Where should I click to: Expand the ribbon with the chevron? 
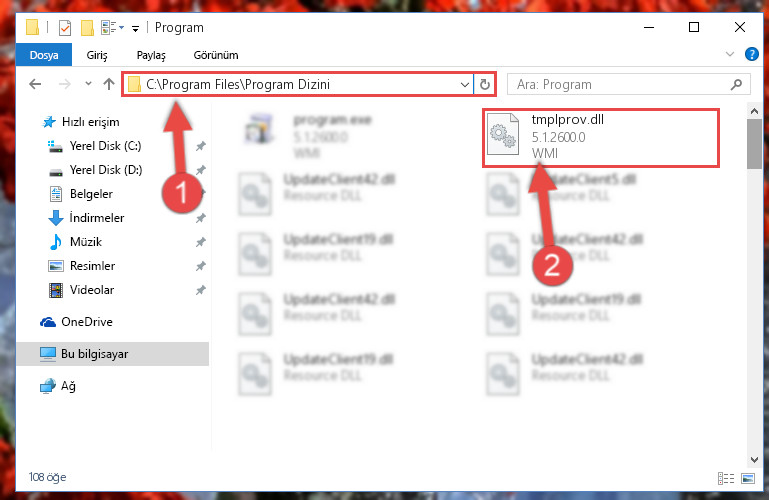730,54
